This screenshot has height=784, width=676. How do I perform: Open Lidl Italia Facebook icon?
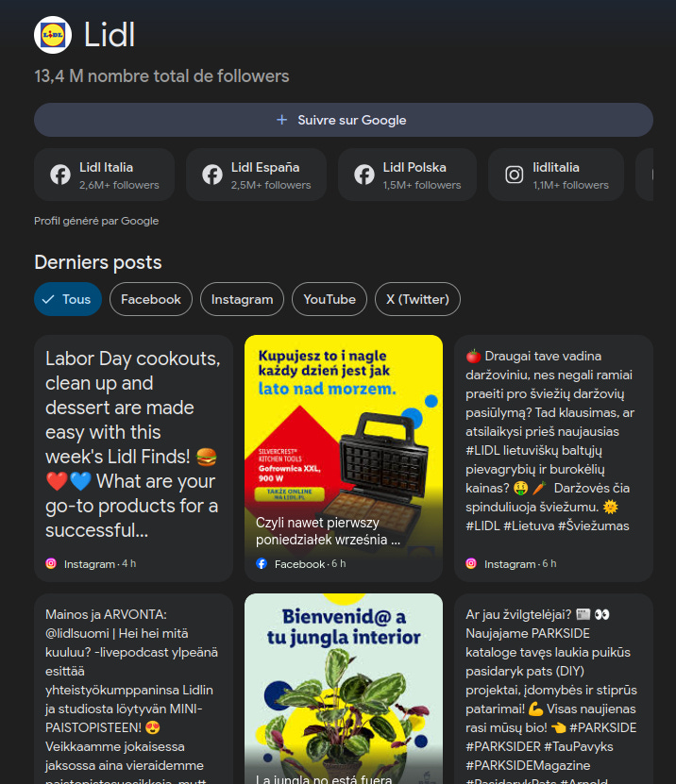[x=60, y=175]
